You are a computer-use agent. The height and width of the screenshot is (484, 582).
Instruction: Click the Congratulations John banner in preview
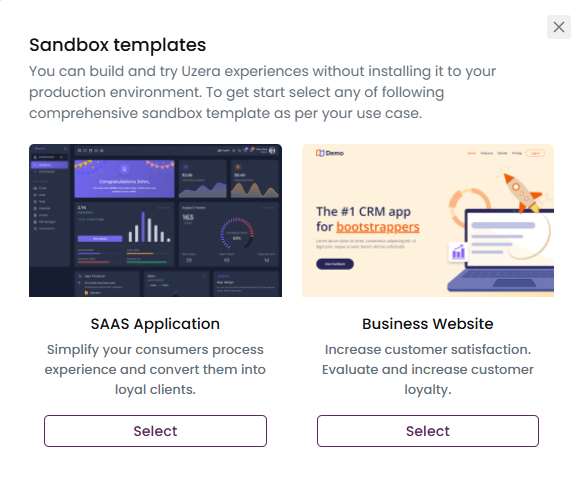[x=124, y=179]
